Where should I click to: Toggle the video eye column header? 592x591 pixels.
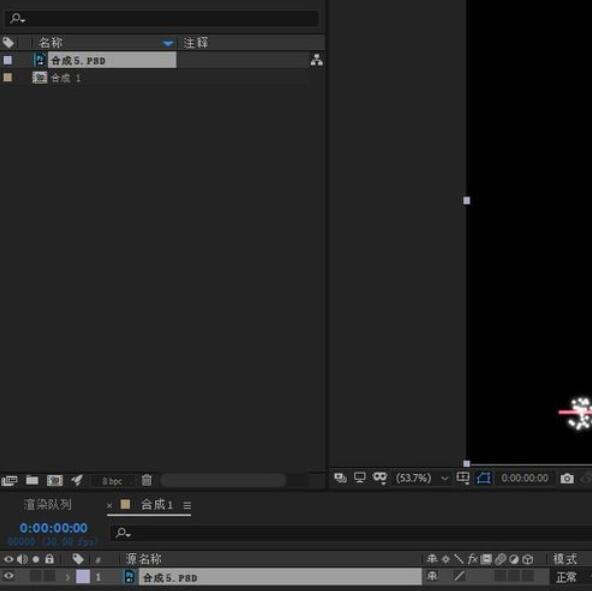click(9, 559)
